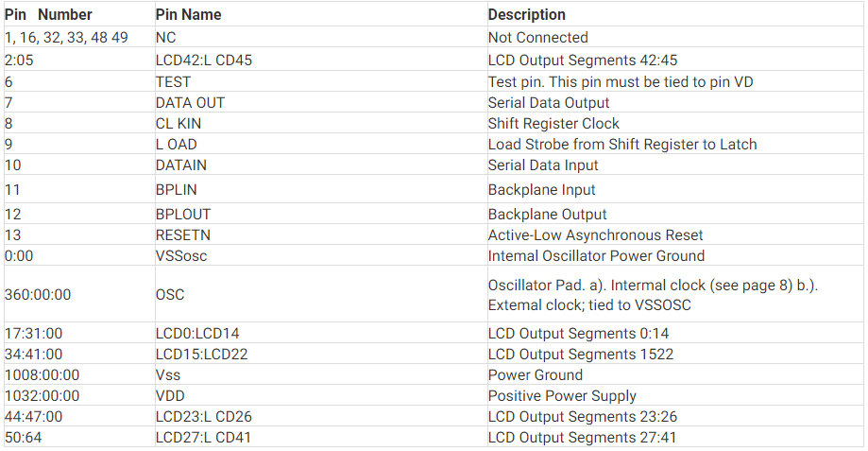Select the "BPLIN" pin name cell
This screenshot has height=451, width=868.
coord(177,190)
